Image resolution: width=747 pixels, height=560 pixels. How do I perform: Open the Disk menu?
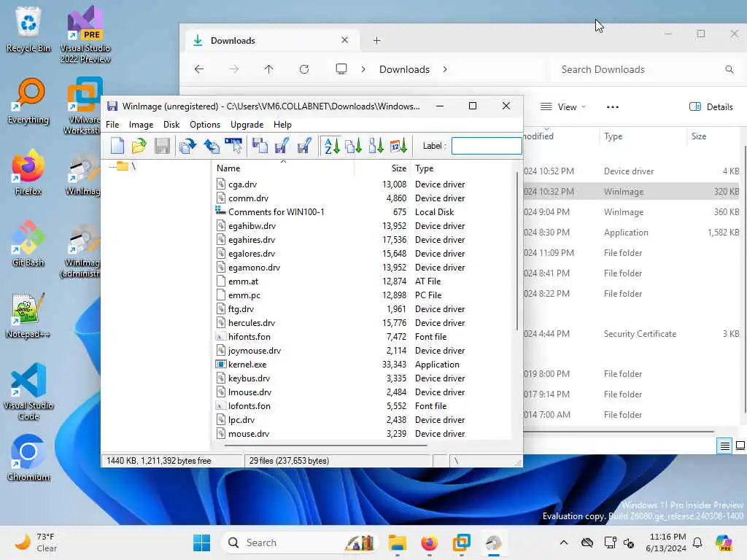click(171, 125)
